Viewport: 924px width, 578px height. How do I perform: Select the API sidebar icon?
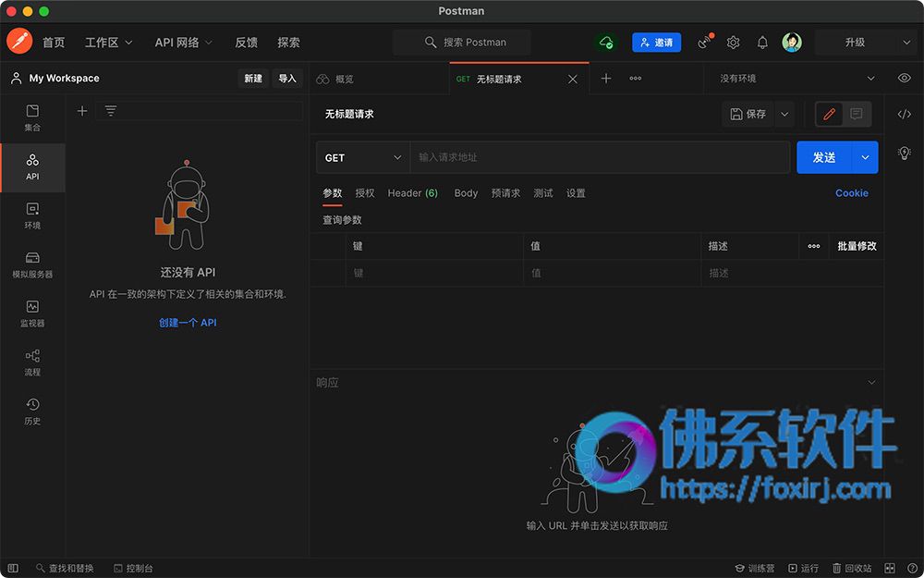(32, 167)
